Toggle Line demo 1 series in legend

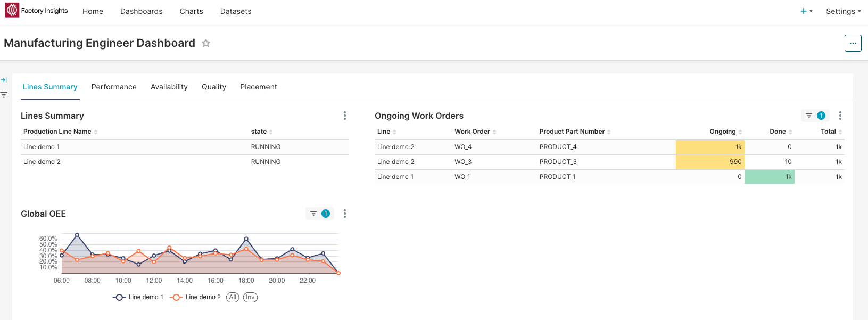138,297
